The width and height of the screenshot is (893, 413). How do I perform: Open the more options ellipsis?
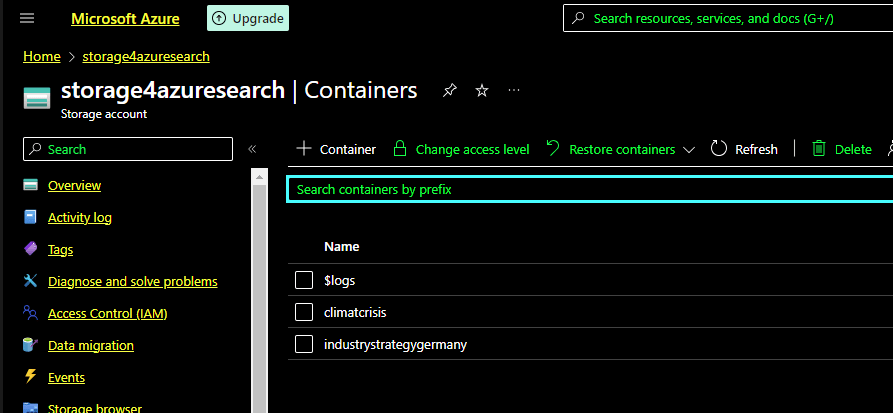tap(514, 91)
